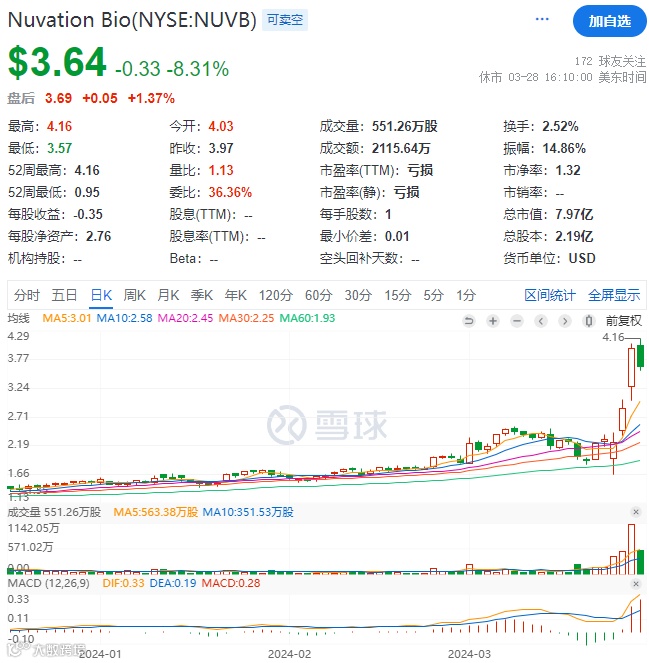Select the 年K yearly candlestick tab

pyautogui.click(x=236, y=295)
